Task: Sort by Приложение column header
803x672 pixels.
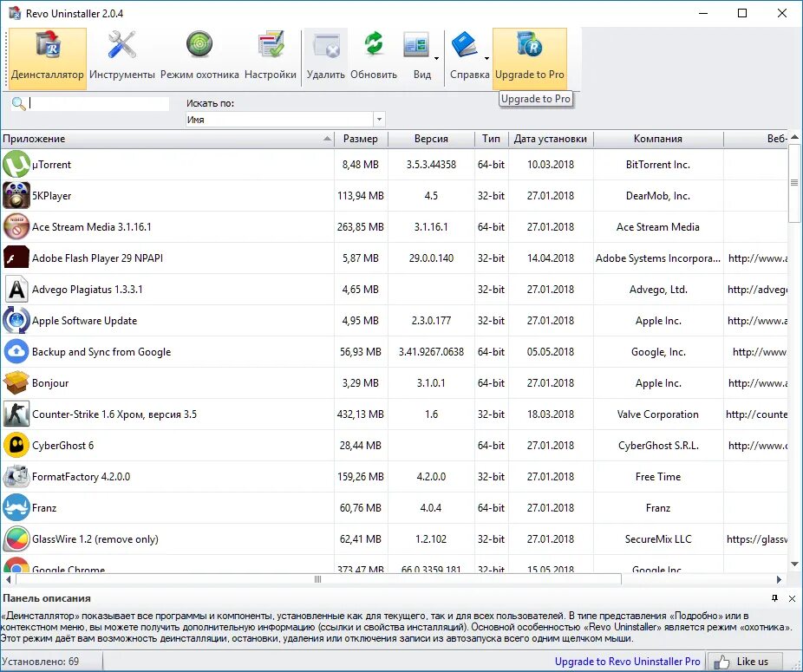Action: 167,139
